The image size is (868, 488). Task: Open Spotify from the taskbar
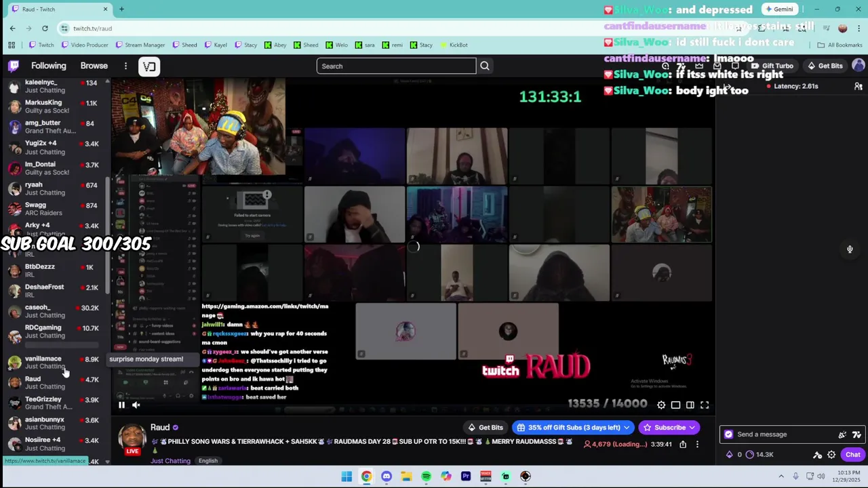[426, 476]
